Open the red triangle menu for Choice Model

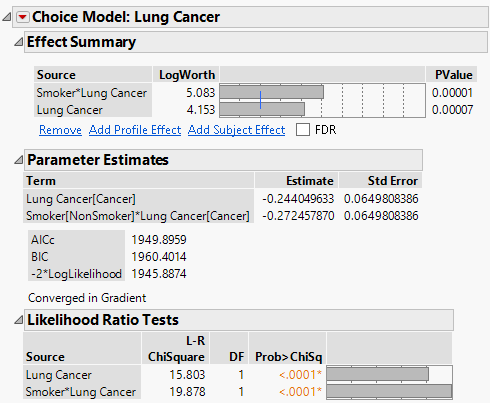[x=23, y=17]
